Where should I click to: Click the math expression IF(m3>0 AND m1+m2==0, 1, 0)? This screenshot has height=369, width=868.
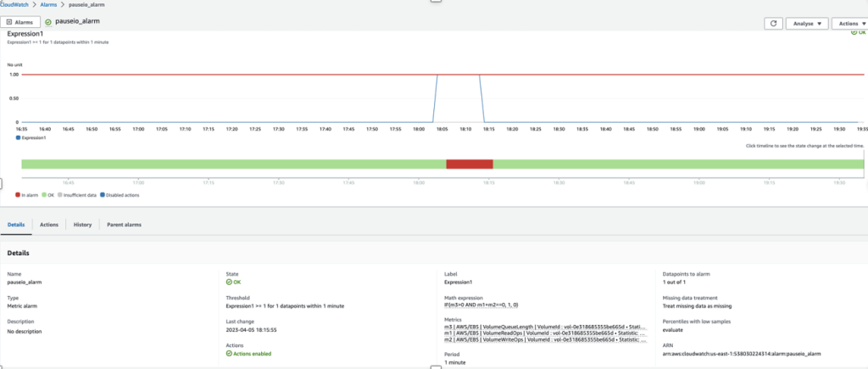[481, 305]
